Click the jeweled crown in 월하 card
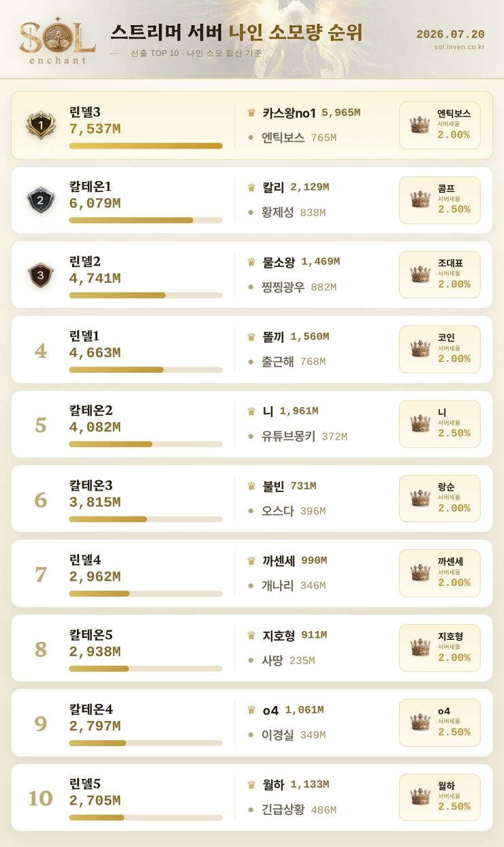 click(420, 797)
